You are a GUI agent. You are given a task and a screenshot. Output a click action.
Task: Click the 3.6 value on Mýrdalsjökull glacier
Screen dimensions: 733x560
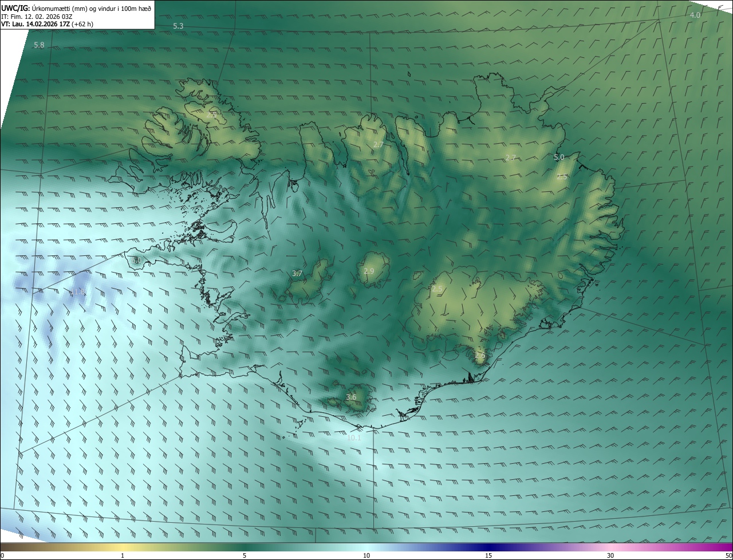[x=352, y=397]
